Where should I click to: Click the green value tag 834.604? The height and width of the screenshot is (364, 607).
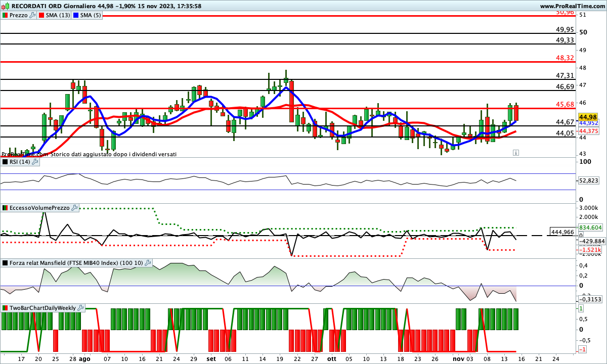[590, 227]
